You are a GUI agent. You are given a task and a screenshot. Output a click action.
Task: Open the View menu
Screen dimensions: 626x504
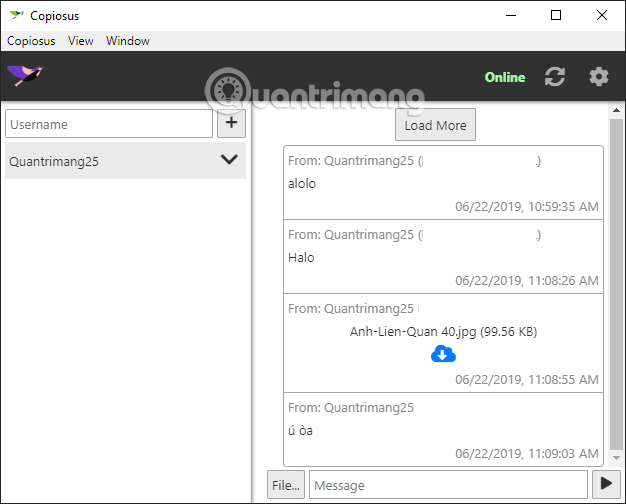[81, 41]
